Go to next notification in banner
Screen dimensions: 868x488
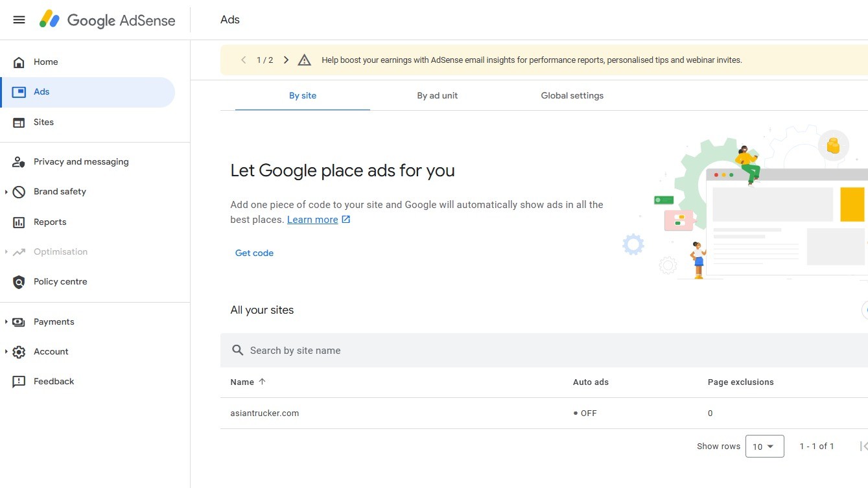[286, 60]
